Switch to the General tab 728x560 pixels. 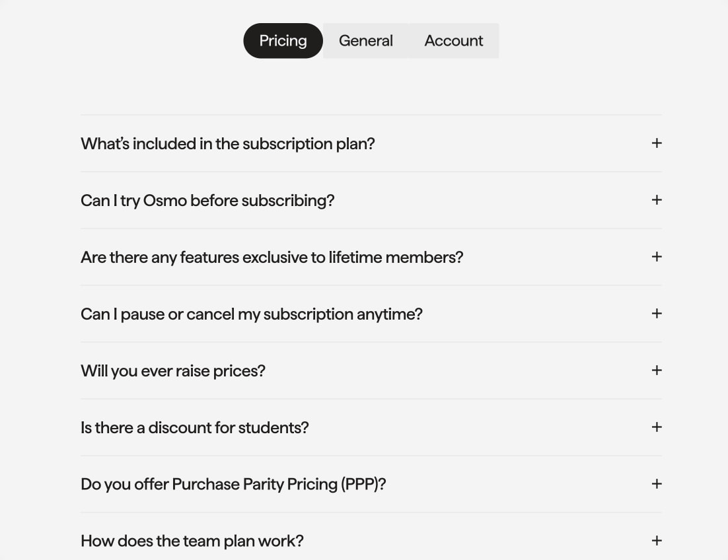(366, 41)
